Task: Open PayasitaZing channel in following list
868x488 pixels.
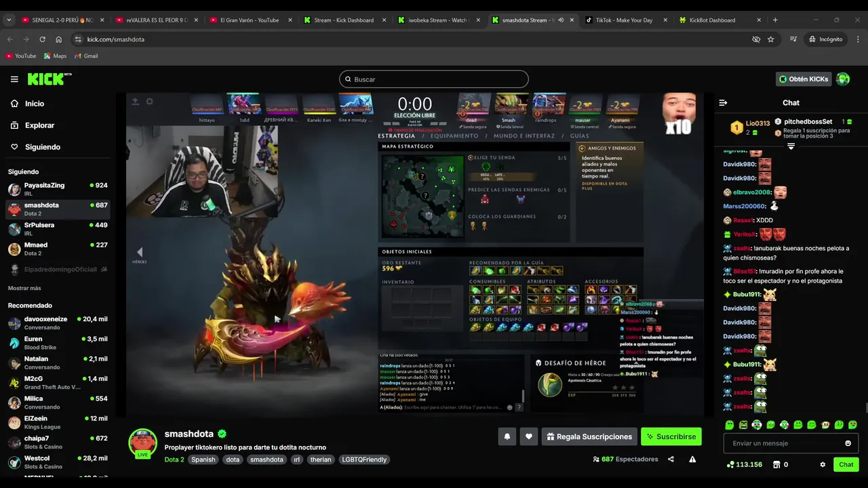Action: pyautogui.click(x=58, y=189)
